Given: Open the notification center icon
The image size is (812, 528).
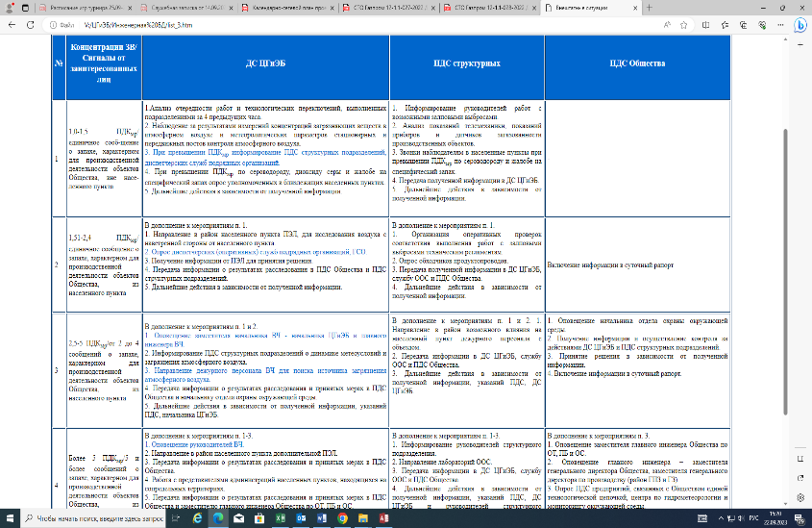Looking at the screenshot, I should pos(801,518).
